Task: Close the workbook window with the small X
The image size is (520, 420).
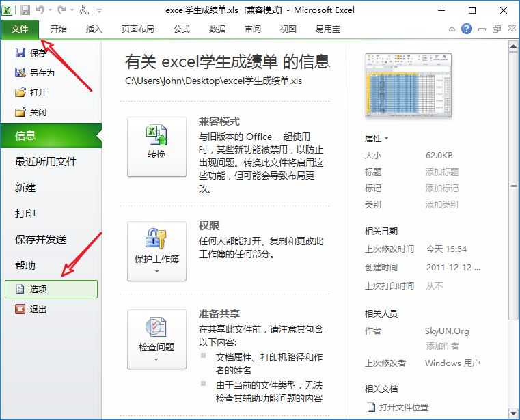Action: click(x=512, y=29)
